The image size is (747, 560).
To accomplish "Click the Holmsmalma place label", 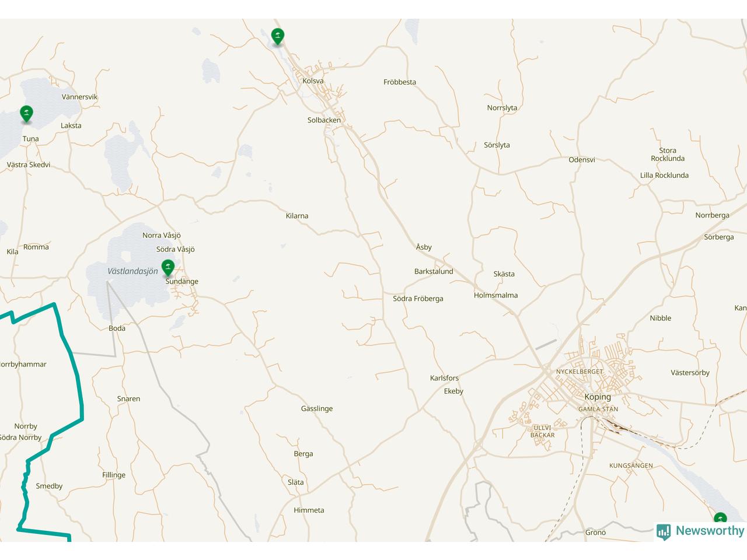I will coord(495,295).
